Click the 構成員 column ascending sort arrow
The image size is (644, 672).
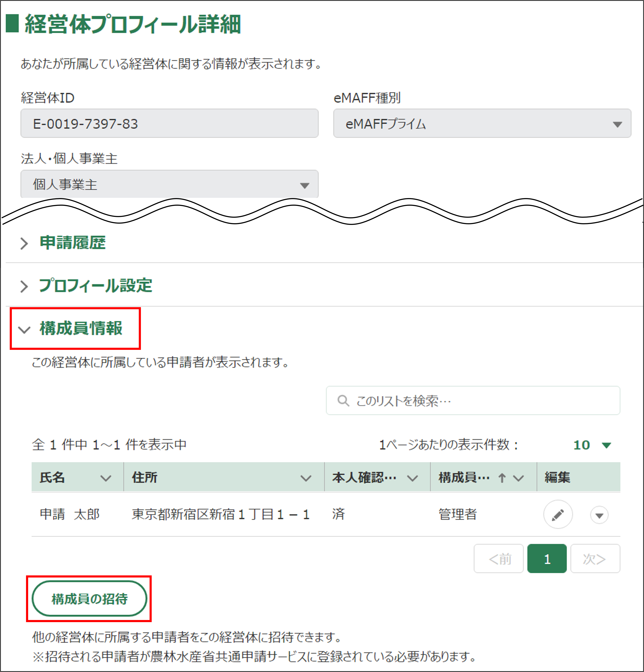[x=502, y=478]
